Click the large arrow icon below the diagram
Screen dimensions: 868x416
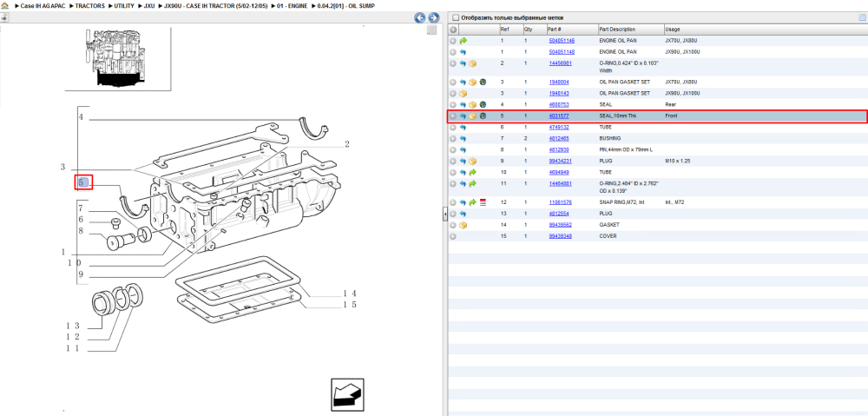pos(348,395)
